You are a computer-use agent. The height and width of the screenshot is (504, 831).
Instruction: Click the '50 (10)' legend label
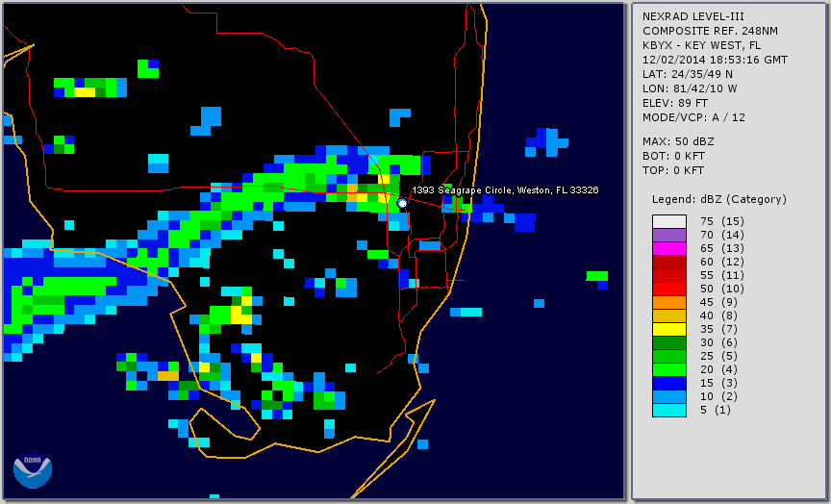[x=721, y=289]
